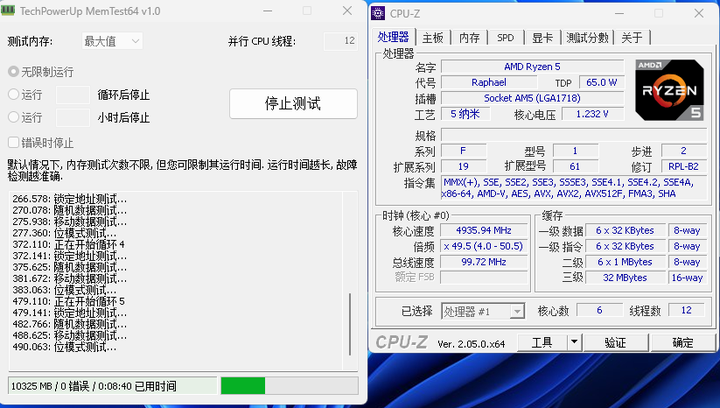This screenshot has width=720, height=408.
Task: Click the MemTest64 log scrollbar thumb
Action: (350, 324)
